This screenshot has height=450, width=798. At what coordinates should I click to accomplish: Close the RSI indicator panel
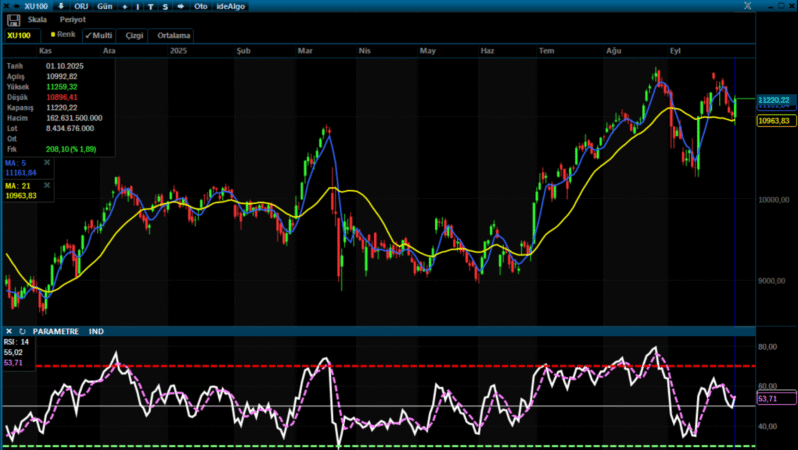[x=8, y=330]
